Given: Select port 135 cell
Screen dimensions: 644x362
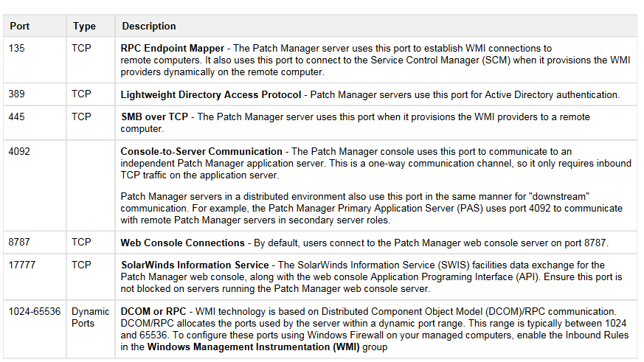Looking at the screenshot, I should [35, 60].
